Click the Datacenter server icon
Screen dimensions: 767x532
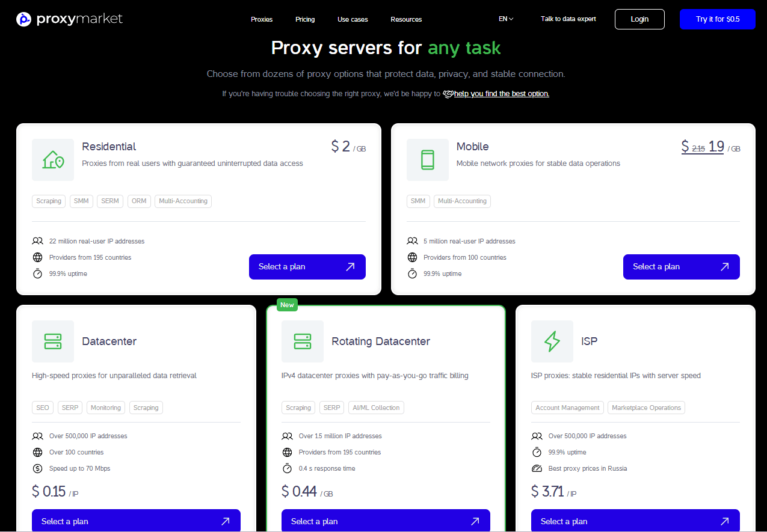(53, 341)
